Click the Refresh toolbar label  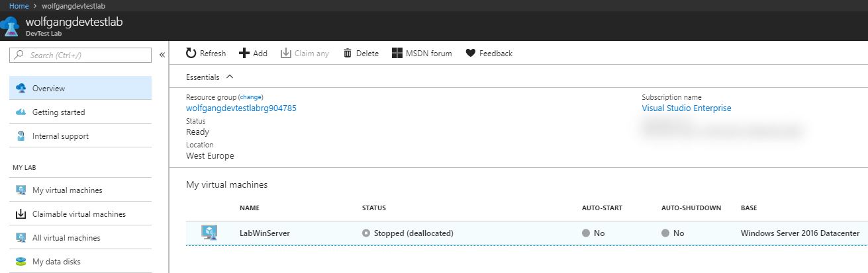coord(213,54)
